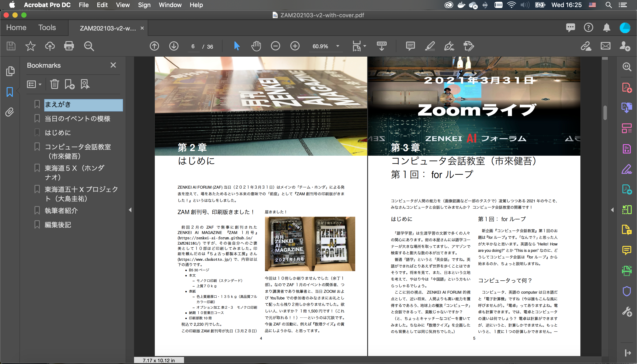
Task: Send file by email envelope icon
Action: pyautogui.click(x=605, y=46)
